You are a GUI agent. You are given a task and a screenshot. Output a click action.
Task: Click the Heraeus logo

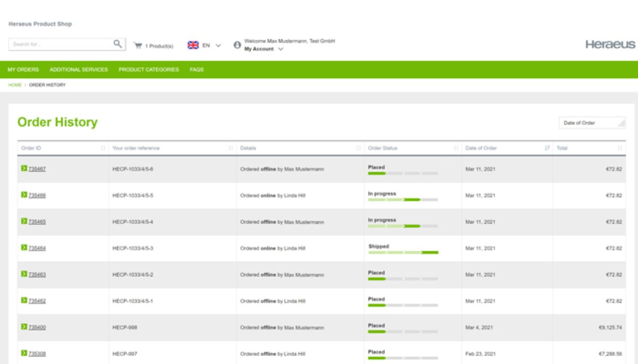[610, 45]
